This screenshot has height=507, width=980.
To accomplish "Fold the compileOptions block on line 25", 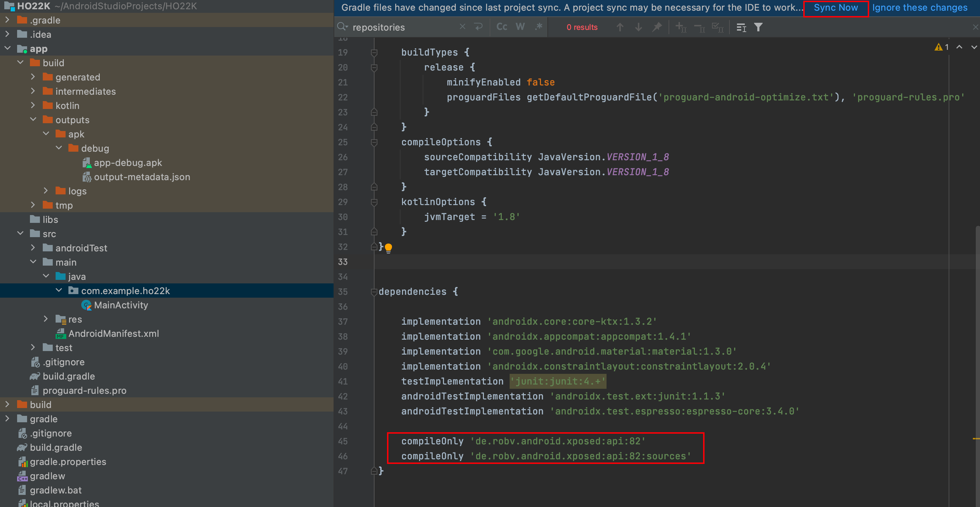I will pos(374,142).
